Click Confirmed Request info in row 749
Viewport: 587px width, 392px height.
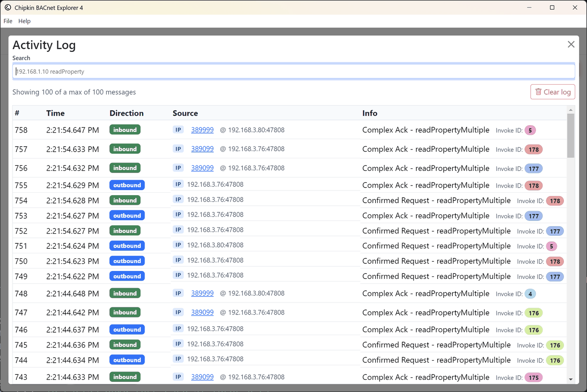[436, 276]
